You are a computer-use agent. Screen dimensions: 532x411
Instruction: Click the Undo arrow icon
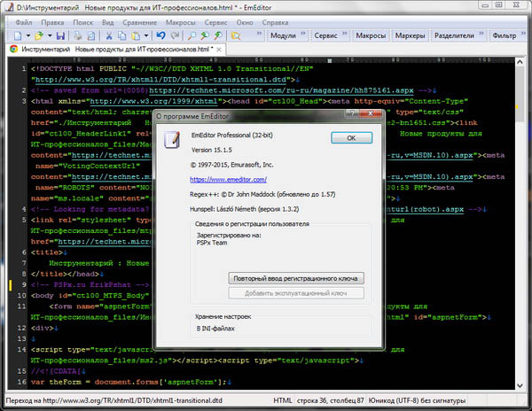point(160,35)
